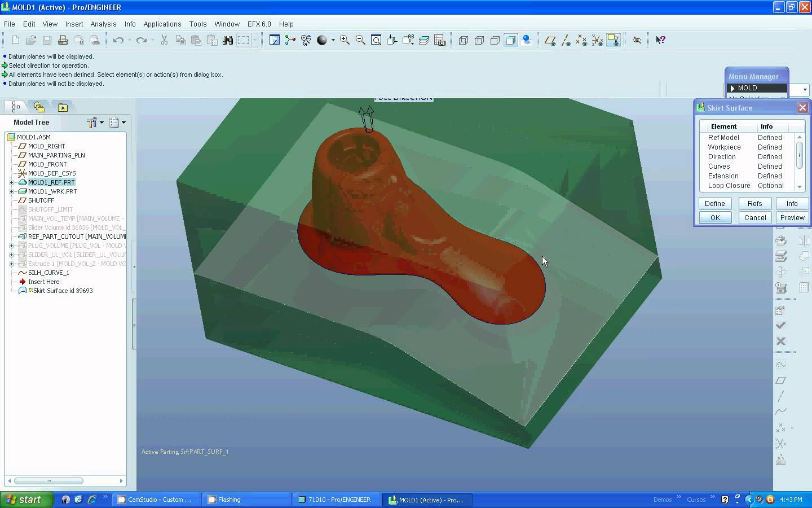Click the Copy icon in toolbar
812x508 pixels.
tap(180, 40)
